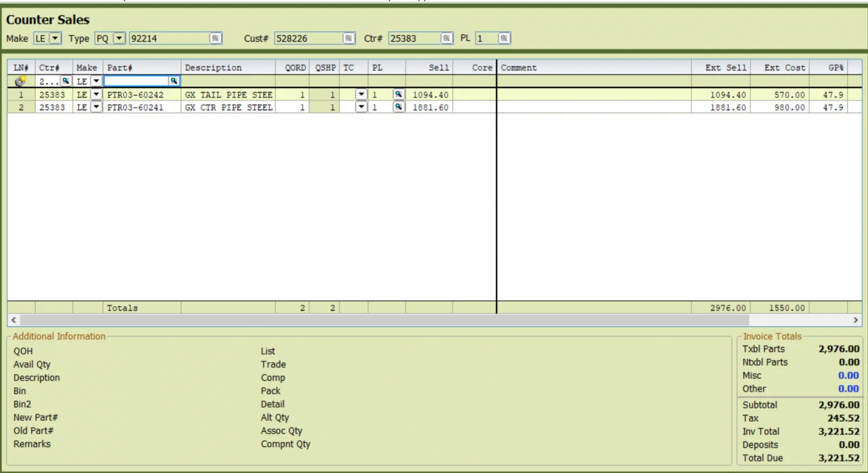This screenshot has width=868, height=473.
Task: Click the blue Misc amount 0.00
Action: point(848,375)
